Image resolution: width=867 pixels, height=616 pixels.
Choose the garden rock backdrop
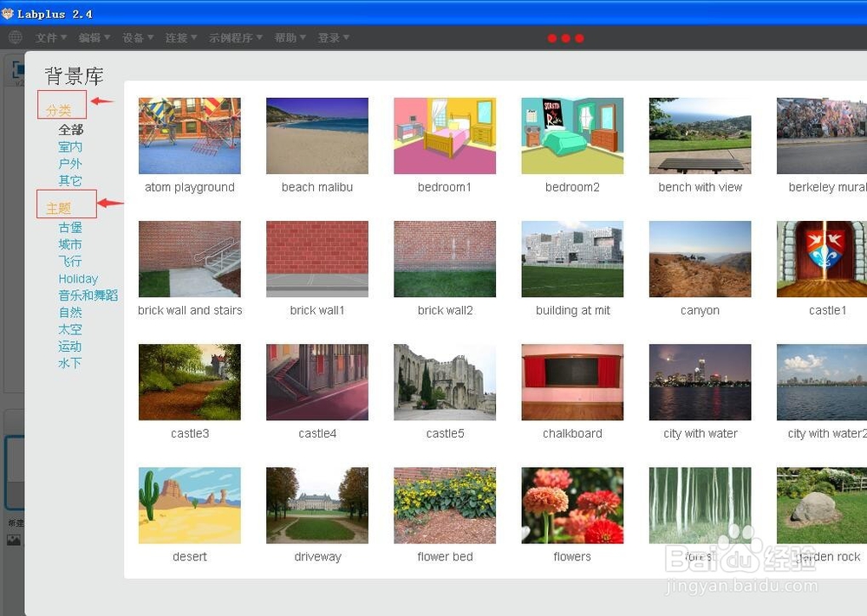click(822, 505)
